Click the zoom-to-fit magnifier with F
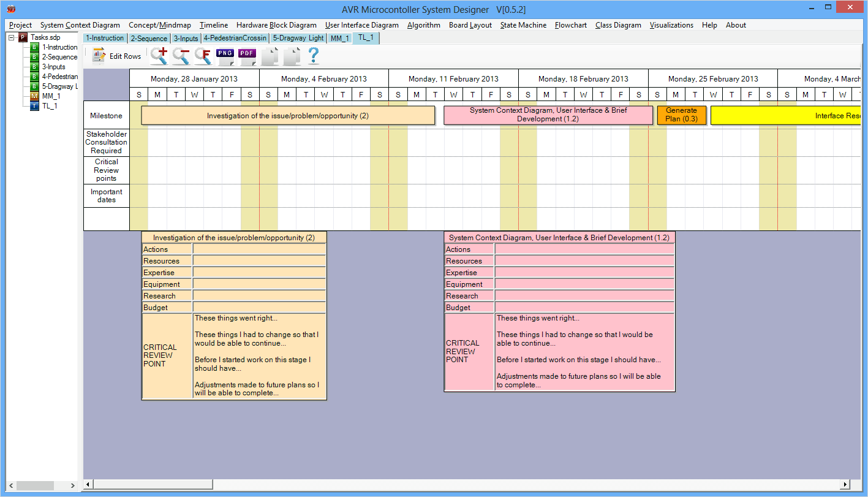 coord(203,56)
